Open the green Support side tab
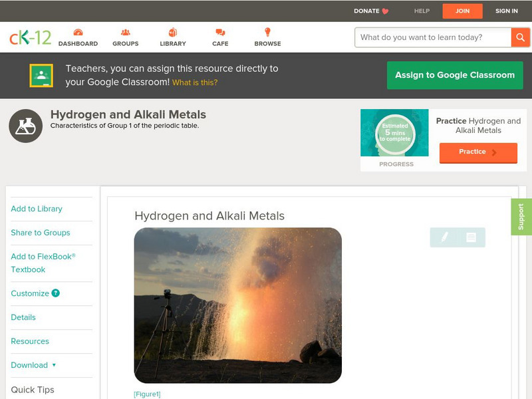The width and height of the screenshot is (532, 399). [521, 217]
